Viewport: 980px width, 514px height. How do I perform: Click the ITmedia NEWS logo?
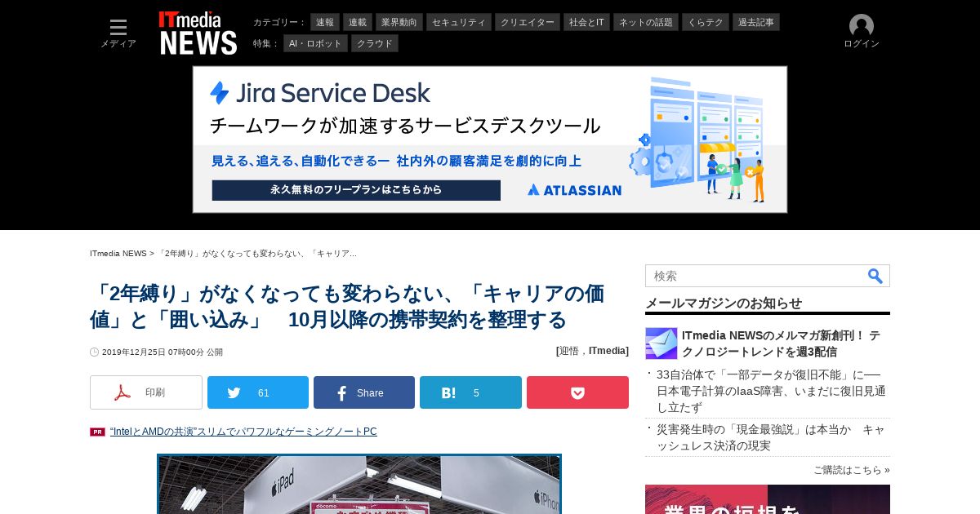[198, 33]
